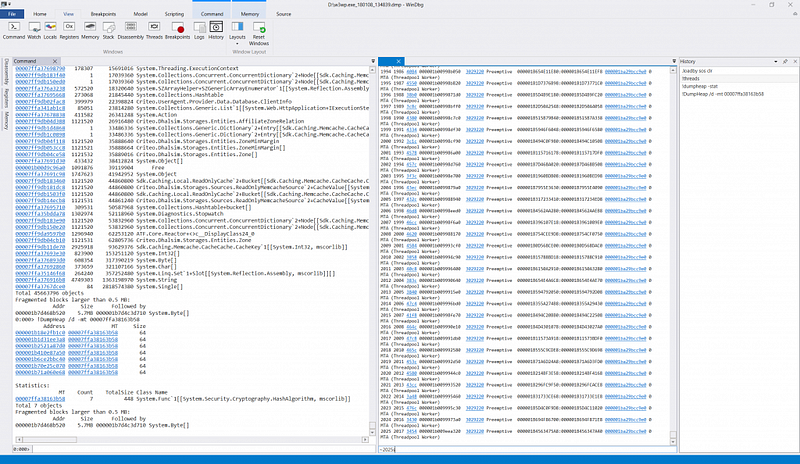Show the Threads window
Screen dimensions: 800x464
[154, 30]
